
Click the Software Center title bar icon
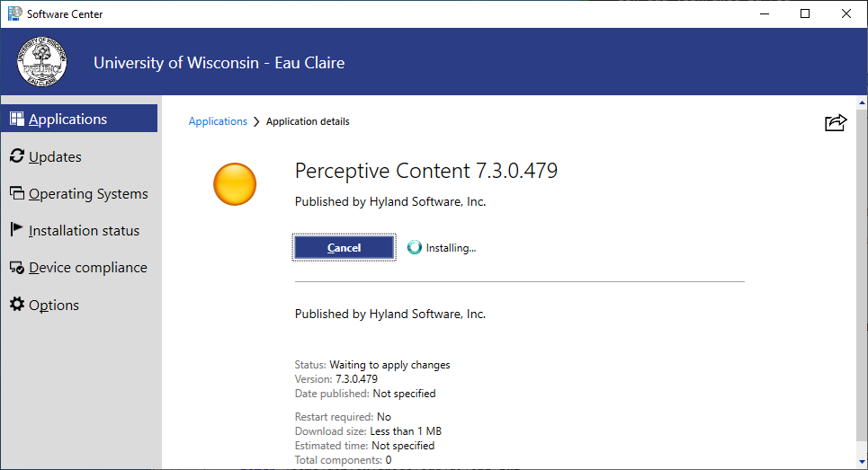click(x=15, y=13)
